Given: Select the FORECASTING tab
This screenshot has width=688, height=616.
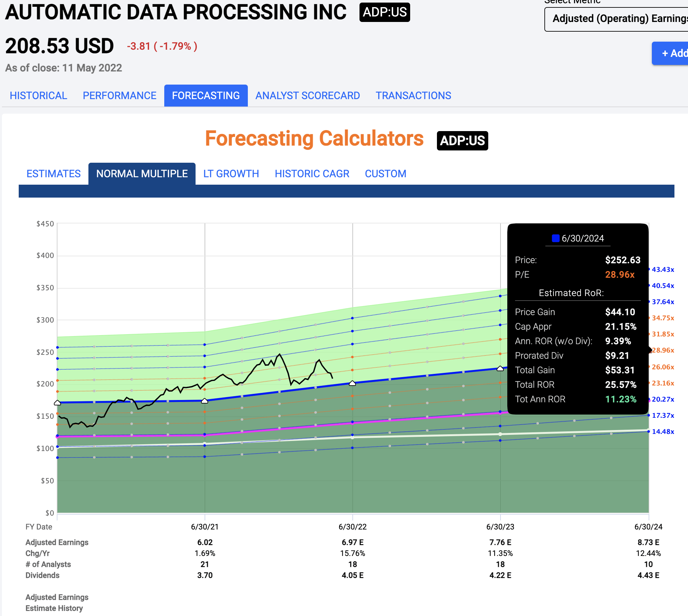Looking at the screenshot, I should pyautogui.click(x=206, y=96).
